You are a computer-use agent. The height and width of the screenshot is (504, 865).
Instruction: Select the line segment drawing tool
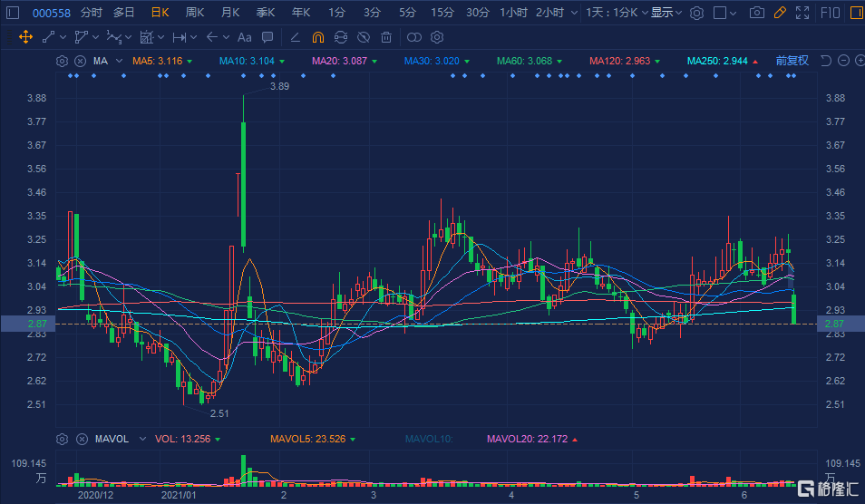(x=49, y=37)
